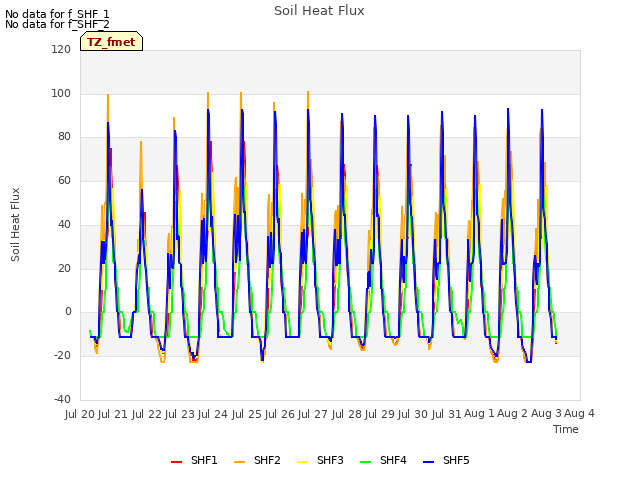Click the -20 y-axis tick label

62,356
